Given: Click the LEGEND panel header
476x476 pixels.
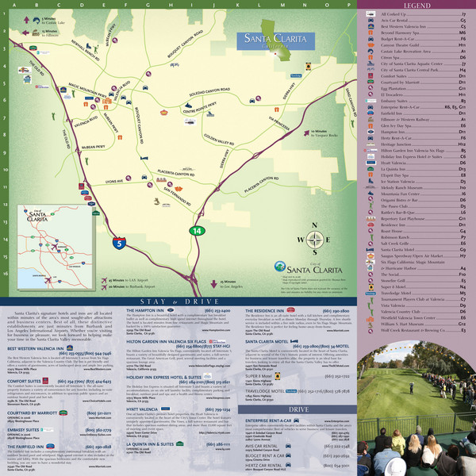Looking at the screenshot, I should click(416, 6).
